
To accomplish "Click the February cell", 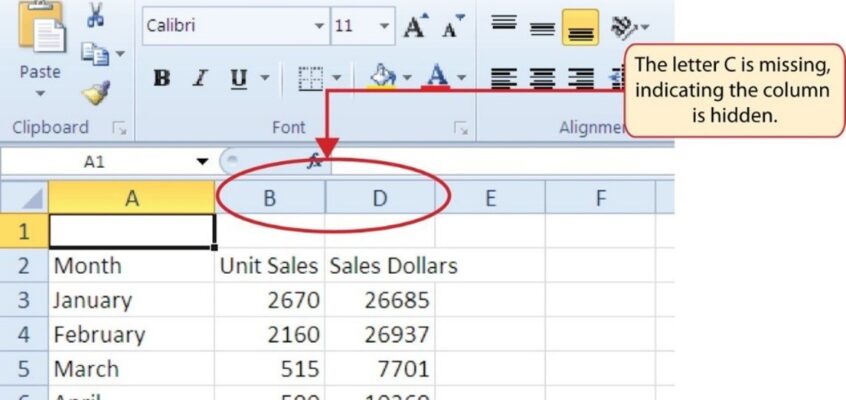I will point(132,334).
